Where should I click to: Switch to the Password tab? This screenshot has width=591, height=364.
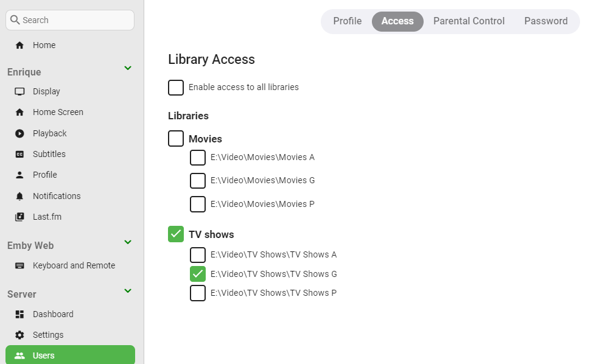pos(546,21)
